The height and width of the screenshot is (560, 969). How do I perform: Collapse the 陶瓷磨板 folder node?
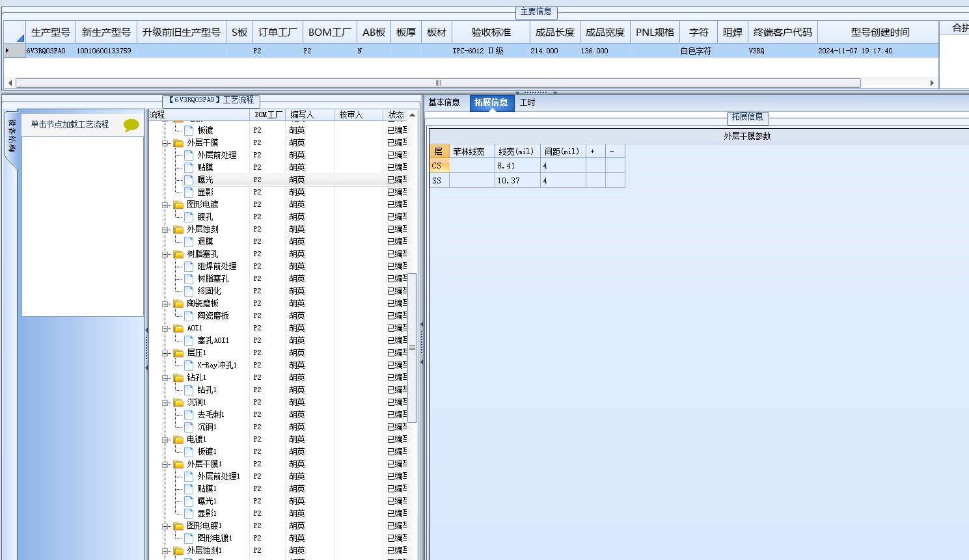click(165, 304)
